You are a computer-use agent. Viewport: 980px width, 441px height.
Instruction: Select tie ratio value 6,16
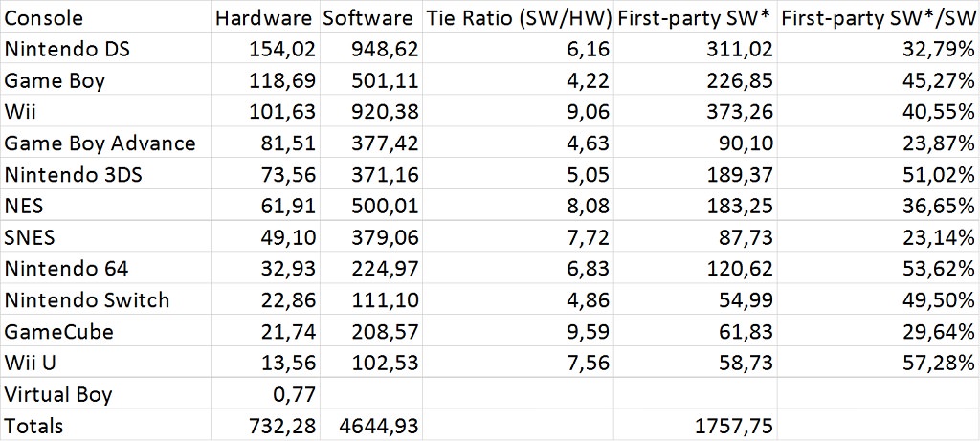click(x=516, y=48)
